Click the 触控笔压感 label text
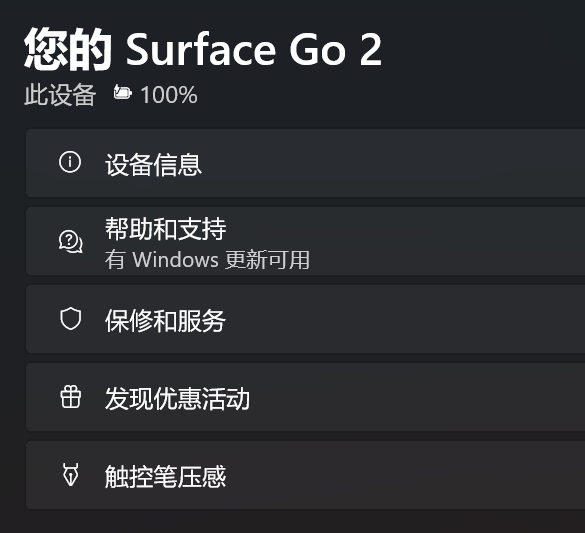The image size is (585, 533). (165, 476)
